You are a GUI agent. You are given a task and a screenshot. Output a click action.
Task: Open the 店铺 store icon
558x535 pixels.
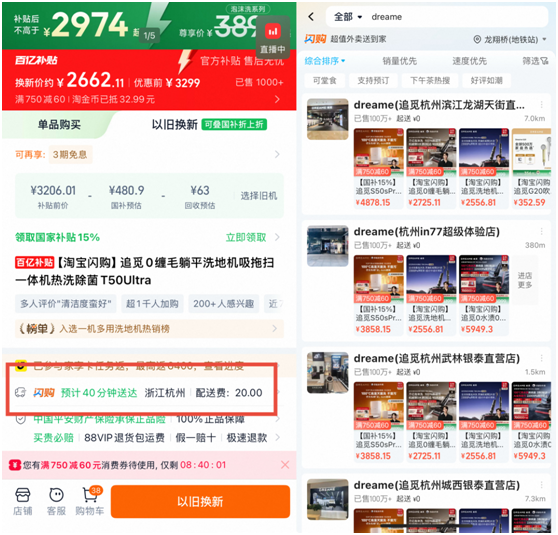(22, 501)
